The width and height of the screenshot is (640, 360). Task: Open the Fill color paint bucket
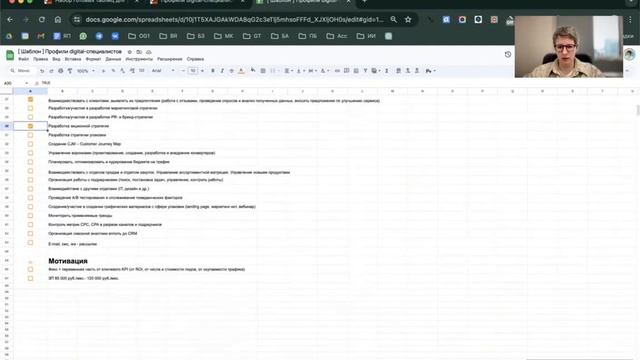coord(253,71)
